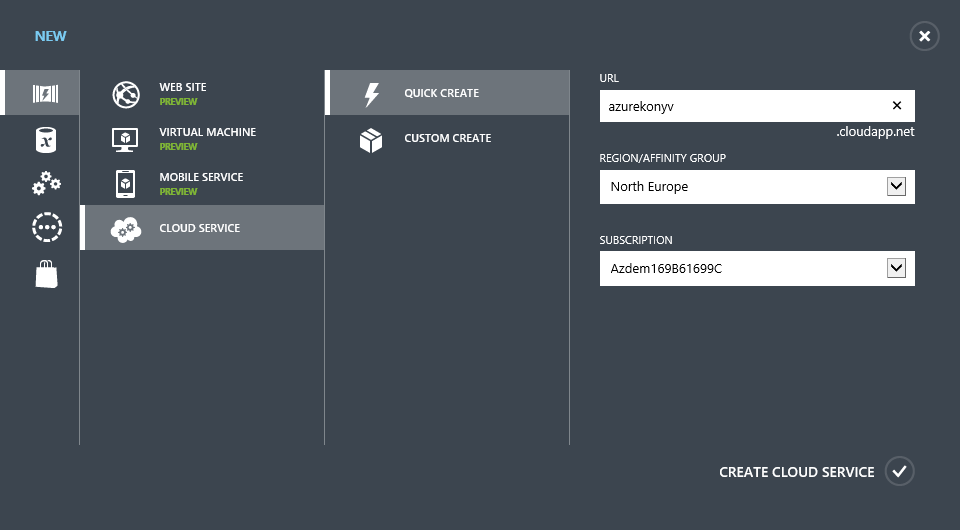Focus the URL field containing azurekonyv
Screen dimensions: 960x530
click(x=757, y=106)
